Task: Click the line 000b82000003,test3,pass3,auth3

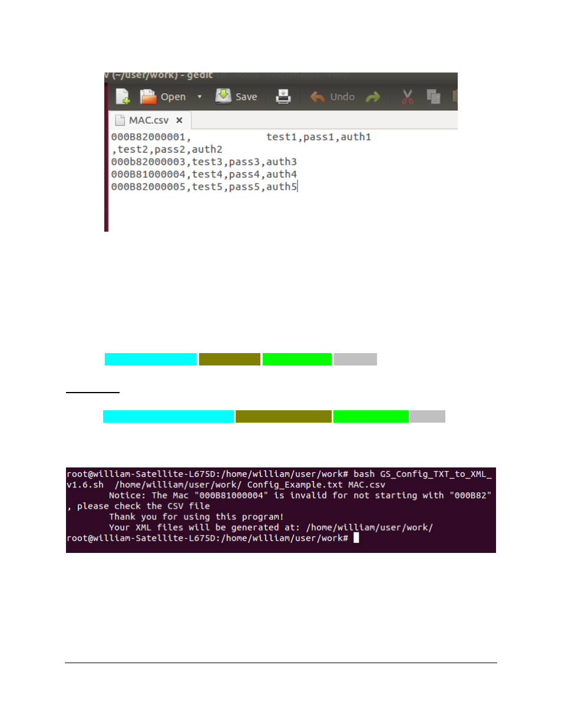Action: [x=204, y=162]
